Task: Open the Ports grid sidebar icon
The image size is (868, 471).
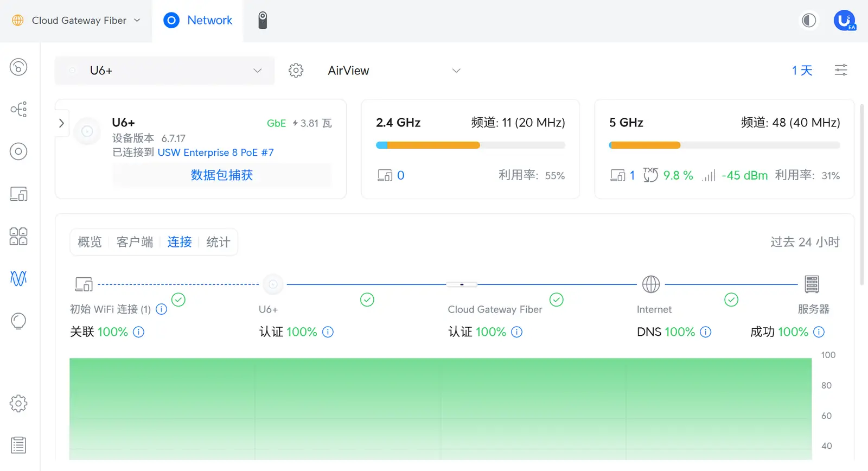Action: [18, 236]
